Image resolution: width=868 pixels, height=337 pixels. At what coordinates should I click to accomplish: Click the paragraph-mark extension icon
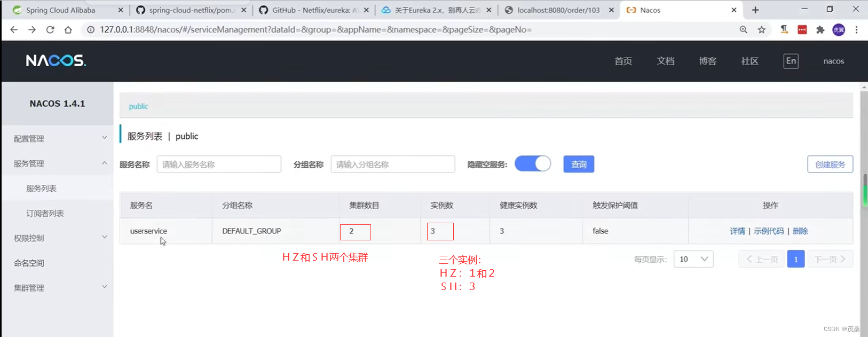(x=784, y=30)
